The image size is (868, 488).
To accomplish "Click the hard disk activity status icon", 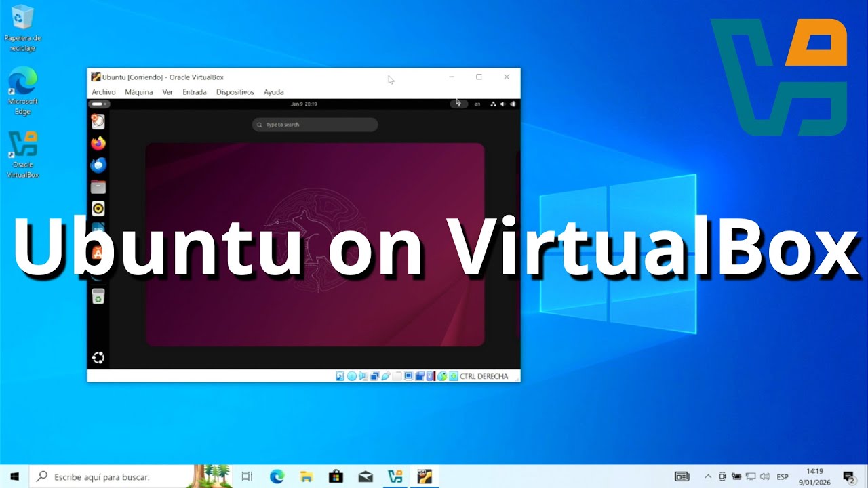I will [x=340, y=376].
